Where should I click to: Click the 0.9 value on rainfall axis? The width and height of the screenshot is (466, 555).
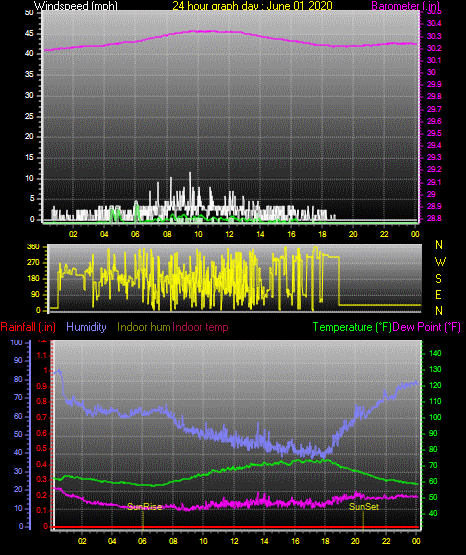tap(42, 386)
